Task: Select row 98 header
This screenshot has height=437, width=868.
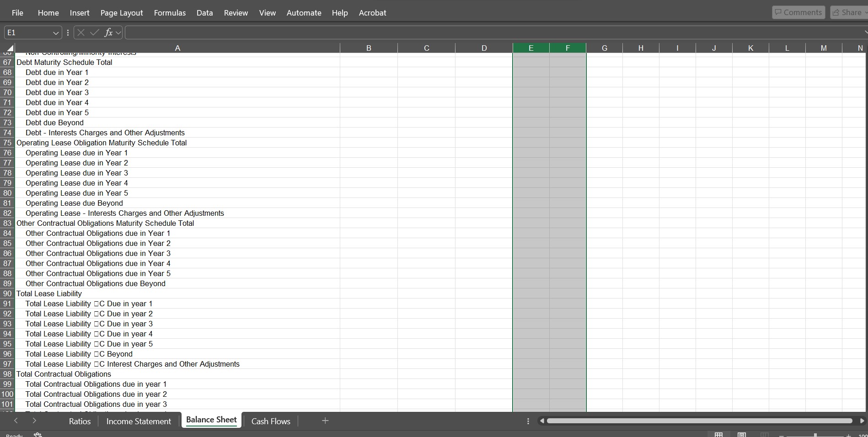Action: click(x=7, y=374)
